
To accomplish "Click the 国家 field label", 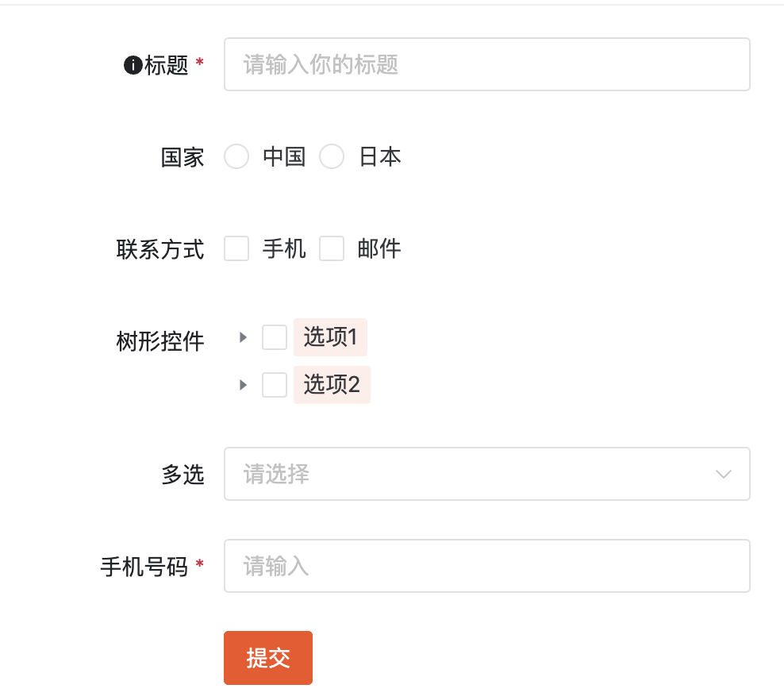I will [182, 156].
